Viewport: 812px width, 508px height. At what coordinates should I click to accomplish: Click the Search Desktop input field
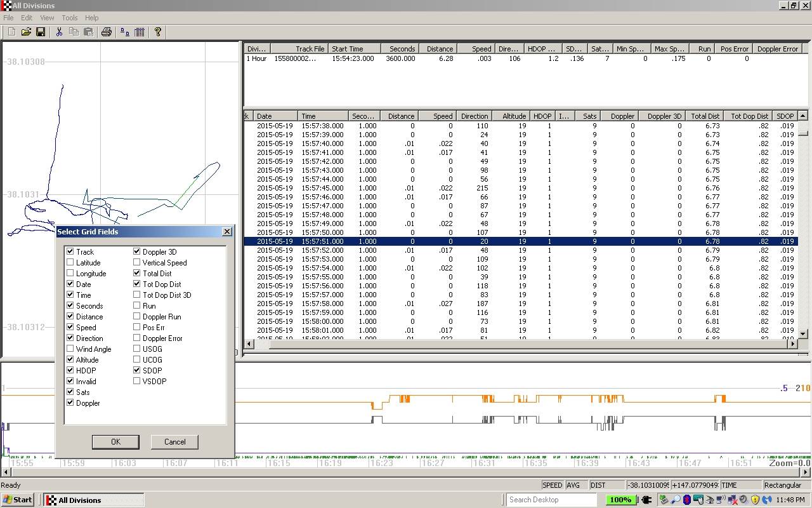(x=551, y=500)
